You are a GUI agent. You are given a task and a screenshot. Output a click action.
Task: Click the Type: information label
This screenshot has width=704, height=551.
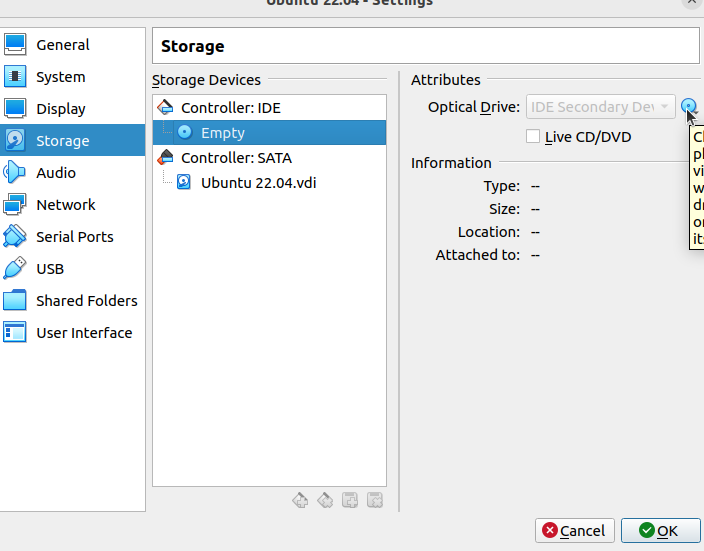coord(502,186)
